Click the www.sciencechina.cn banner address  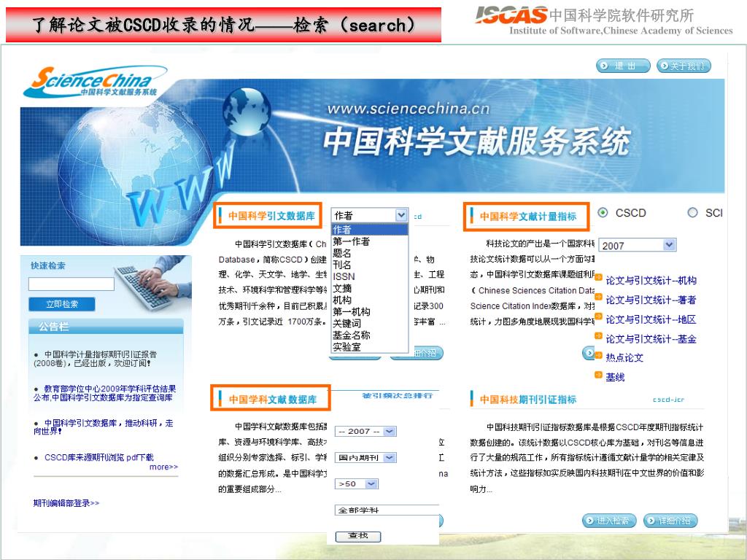pos(409,109)
